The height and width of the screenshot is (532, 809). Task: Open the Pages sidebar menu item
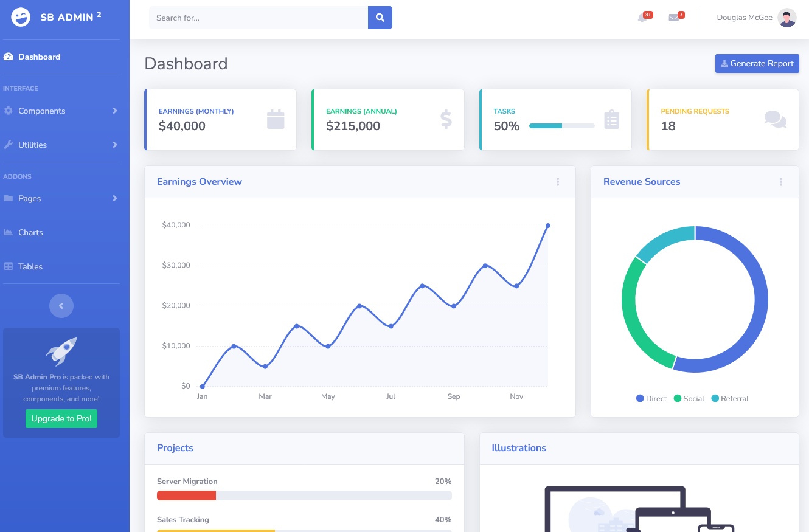(x=61, y=198)
